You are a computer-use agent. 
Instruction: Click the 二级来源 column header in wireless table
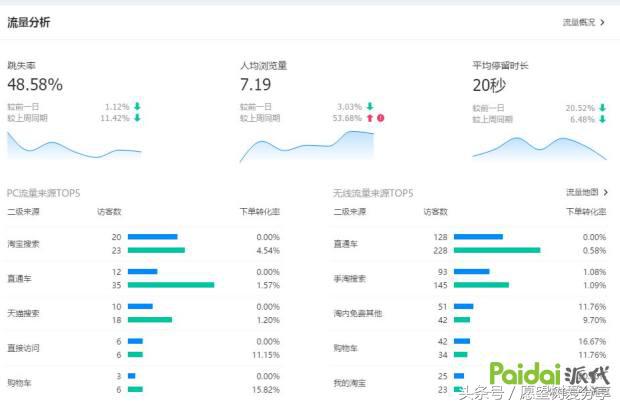[x=350, y=212]
